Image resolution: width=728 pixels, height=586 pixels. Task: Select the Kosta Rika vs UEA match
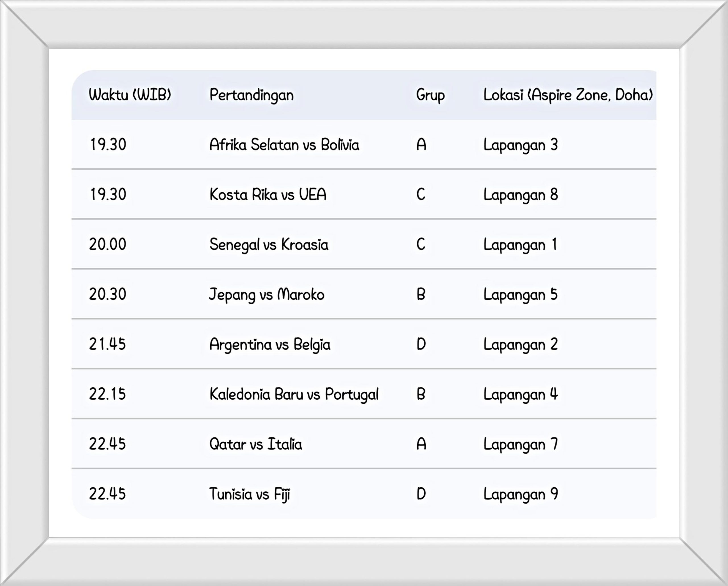click(x=268, y=195)
